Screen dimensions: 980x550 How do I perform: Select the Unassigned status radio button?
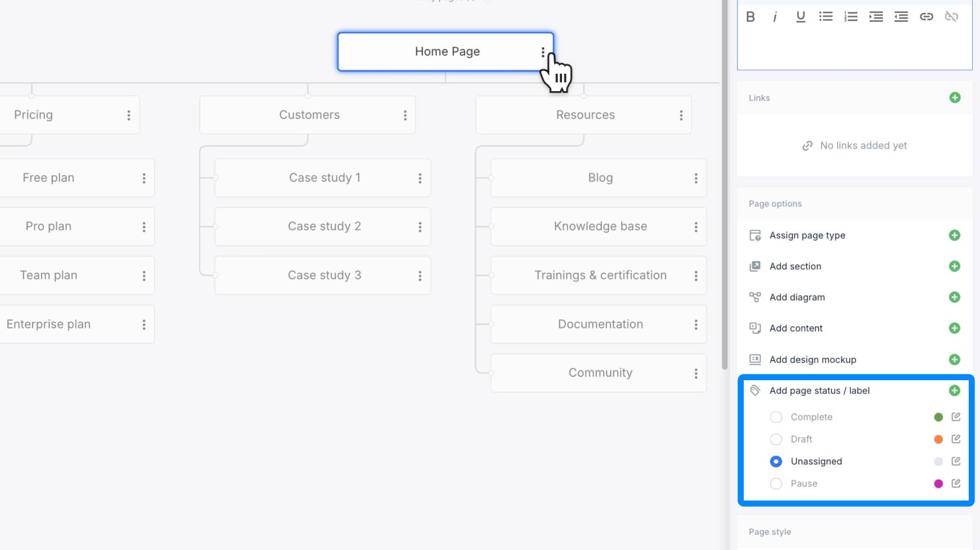(x=776, y=461)
